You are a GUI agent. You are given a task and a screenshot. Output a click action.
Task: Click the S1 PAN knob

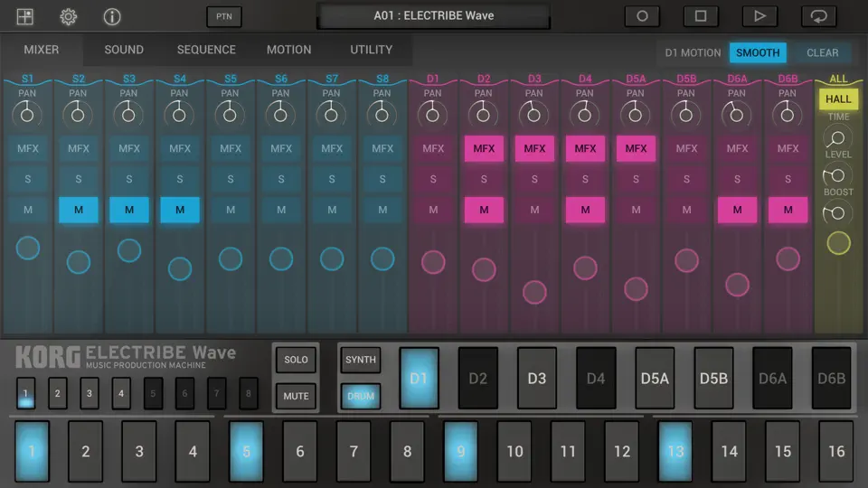click(27, 115)
